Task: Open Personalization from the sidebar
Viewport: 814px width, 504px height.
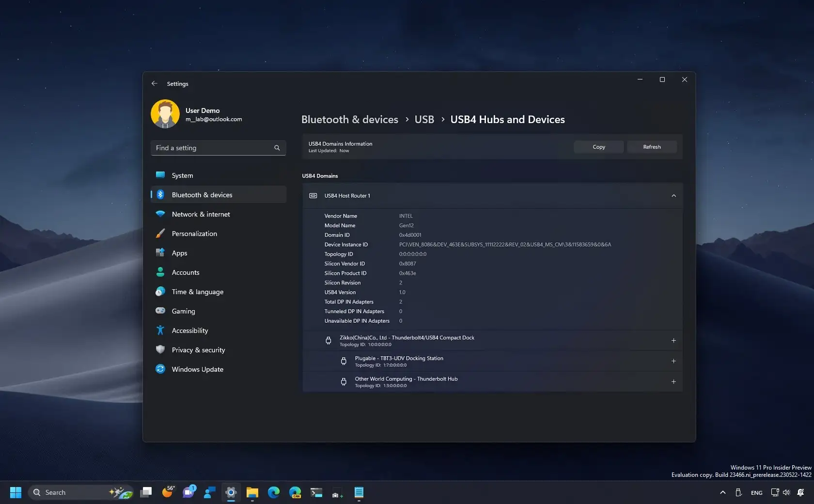Action: [161, 233]
